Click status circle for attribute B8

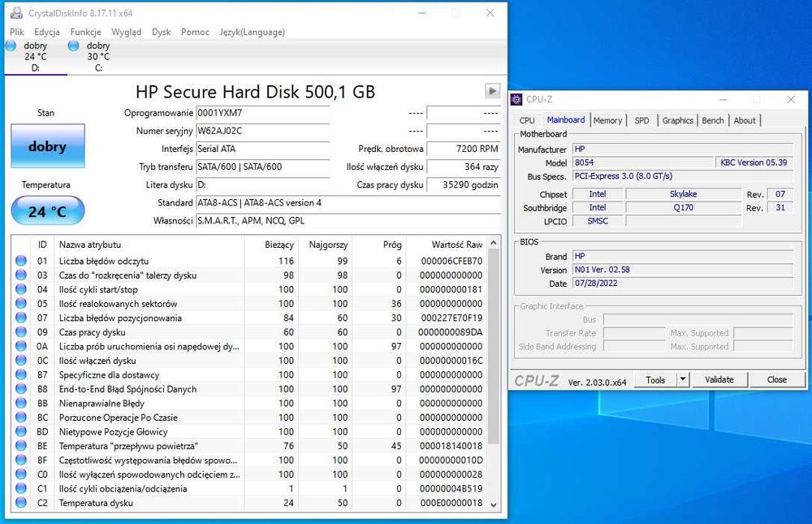click(21, 388)
